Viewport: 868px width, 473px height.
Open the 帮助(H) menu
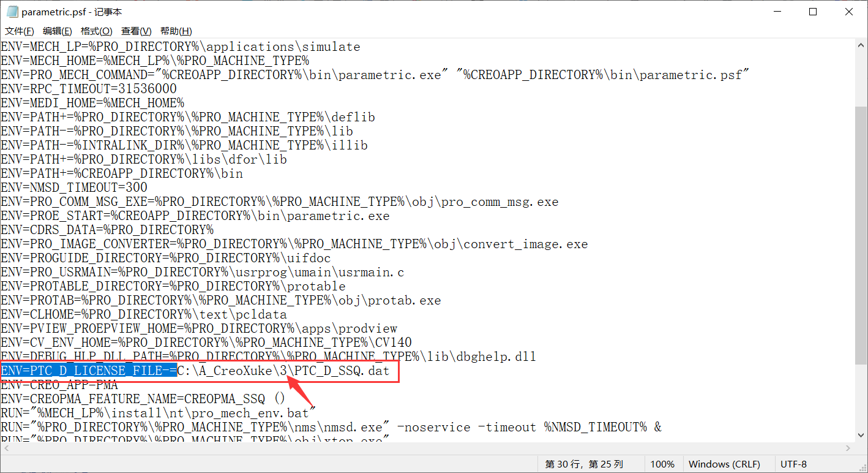(176, 31)
